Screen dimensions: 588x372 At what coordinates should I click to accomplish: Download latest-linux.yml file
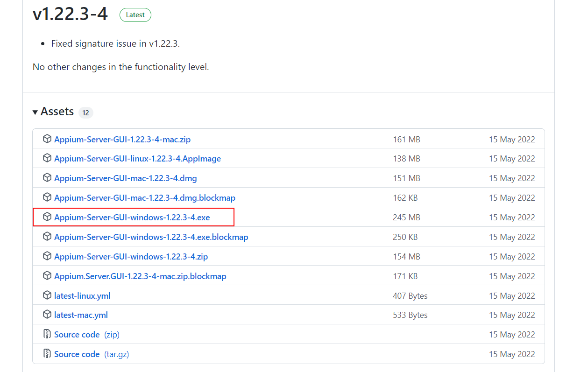pos(82,296)
